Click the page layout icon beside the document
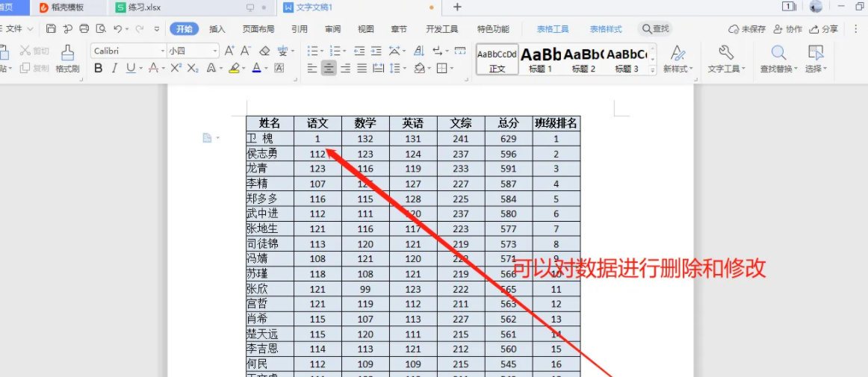Image resolution: width=868 pixels, height=377 pixels. (x=207, y=138)
